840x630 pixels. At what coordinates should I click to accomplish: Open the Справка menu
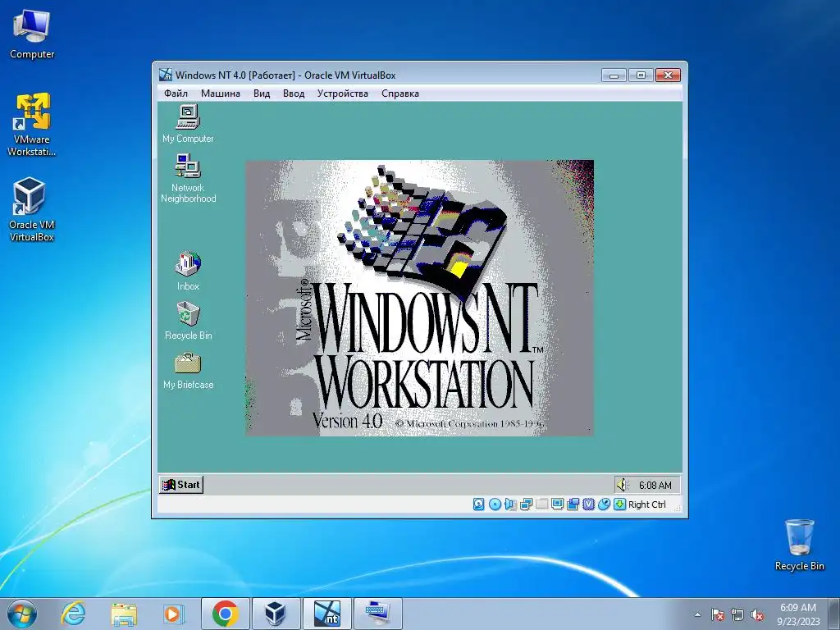(400, 94)
